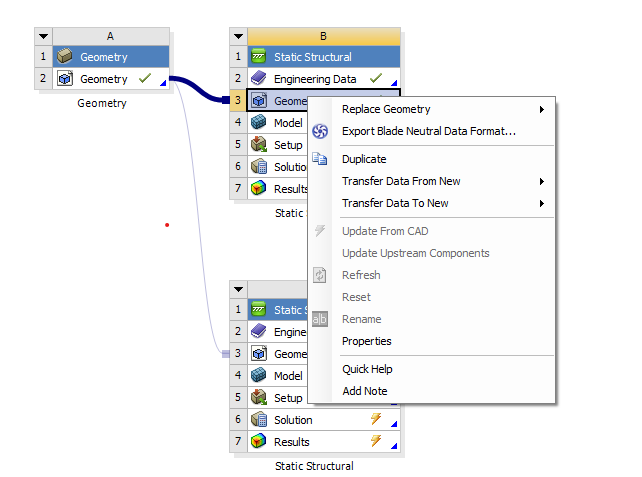Open Quick Help from context menu

[x=432, y=369]
